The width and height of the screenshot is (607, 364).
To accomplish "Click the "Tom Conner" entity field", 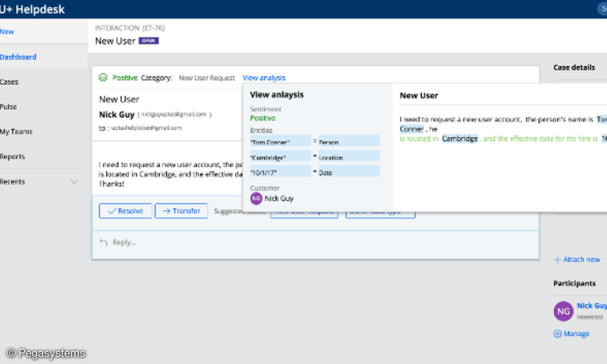I will point(280,142).
